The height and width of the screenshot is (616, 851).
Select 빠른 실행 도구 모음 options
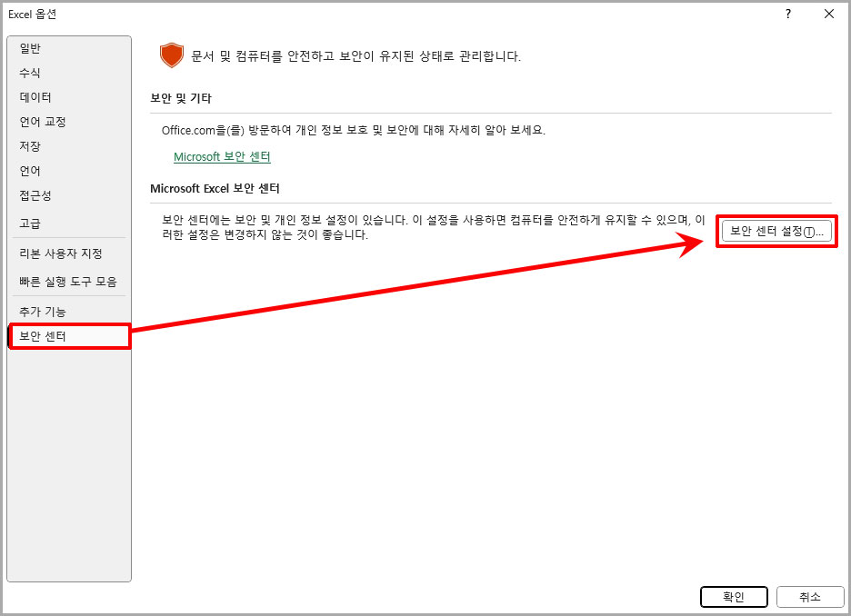pos(65,282)
